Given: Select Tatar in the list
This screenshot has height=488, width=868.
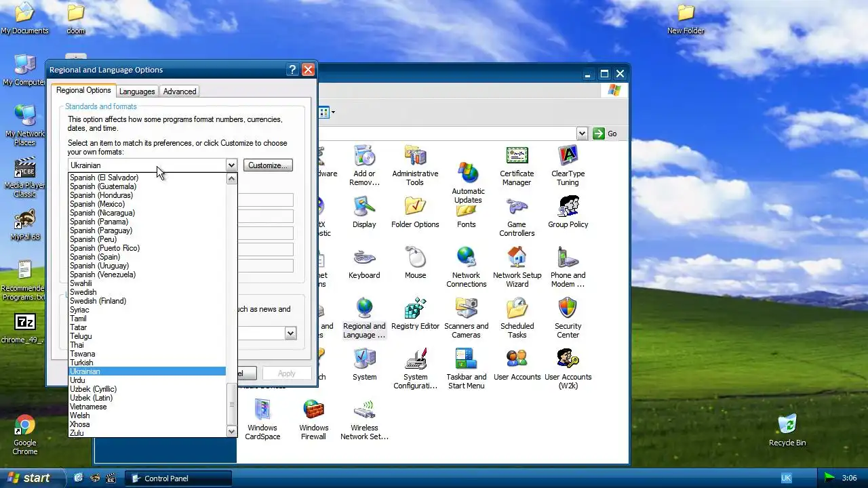Looking at the screenshot, I should pyautogui.click(x=147, y=327).
